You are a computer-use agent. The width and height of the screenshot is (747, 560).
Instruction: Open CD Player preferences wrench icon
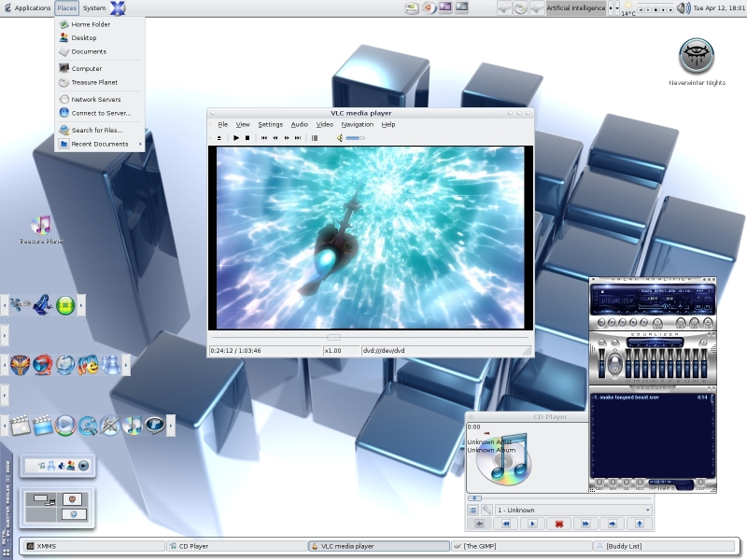click(x=486, y=510)
